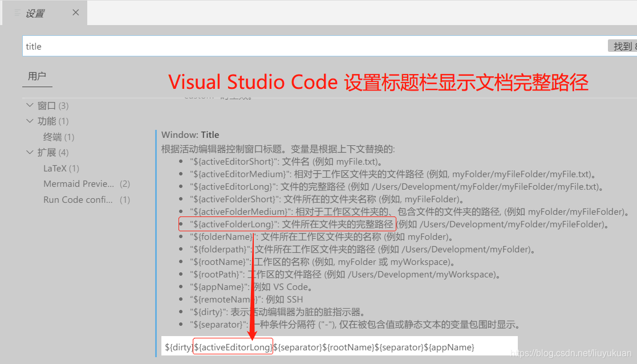Select 窗口 (3) in settings tree
The width and height of the screenshot is (637, 364).
point(53,105)
